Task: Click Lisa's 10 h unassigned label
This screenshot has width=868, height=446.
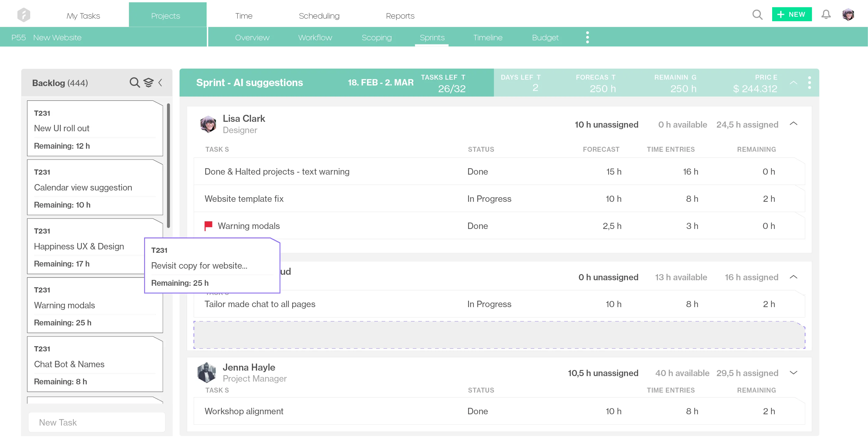Action: (x=607, y=125)
